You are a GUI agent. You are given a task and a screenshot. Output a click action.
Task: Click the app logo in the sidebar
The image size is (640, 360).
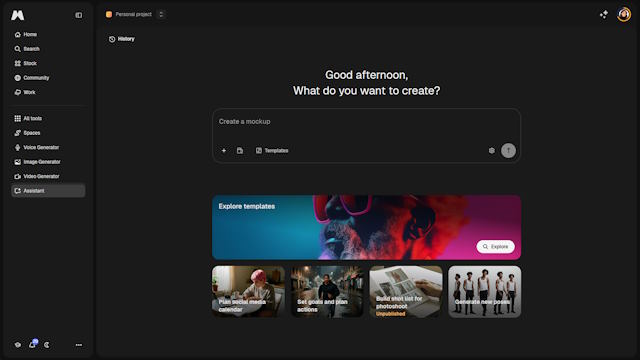[18, 15]
